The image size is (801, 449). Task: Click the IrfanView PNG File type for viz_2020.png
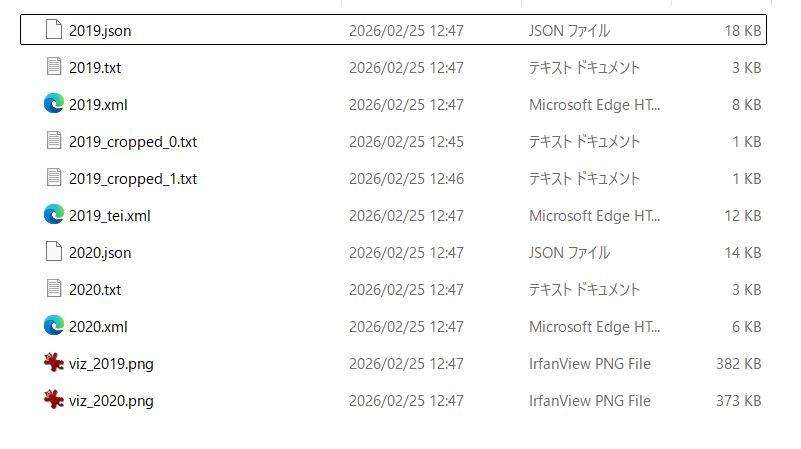[589, 401]
